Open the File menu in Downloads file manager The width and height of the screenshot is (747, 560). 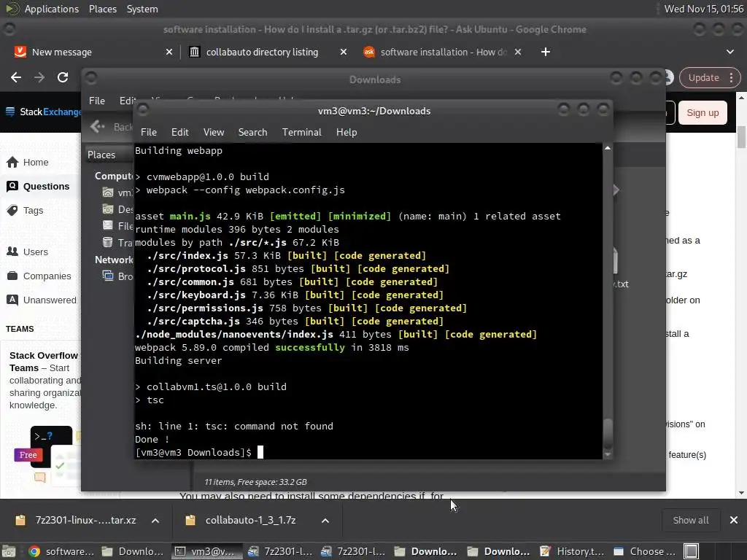click(x=97, y=101)
